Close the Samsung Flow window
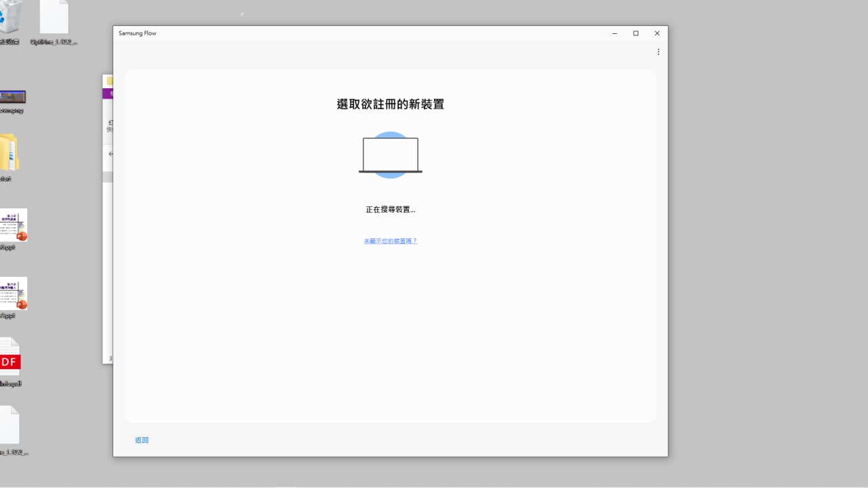The image size is (868, 488). 656,33
